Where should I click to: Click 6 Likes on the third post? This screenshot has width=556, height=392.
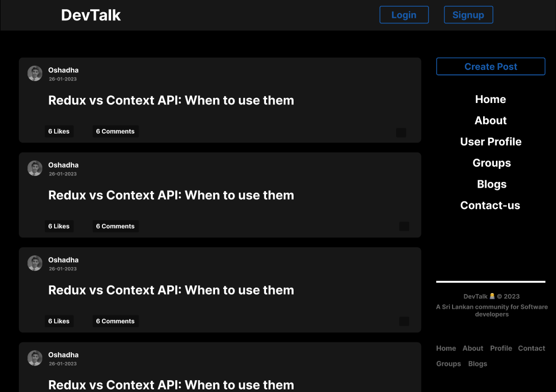point(59,321)
